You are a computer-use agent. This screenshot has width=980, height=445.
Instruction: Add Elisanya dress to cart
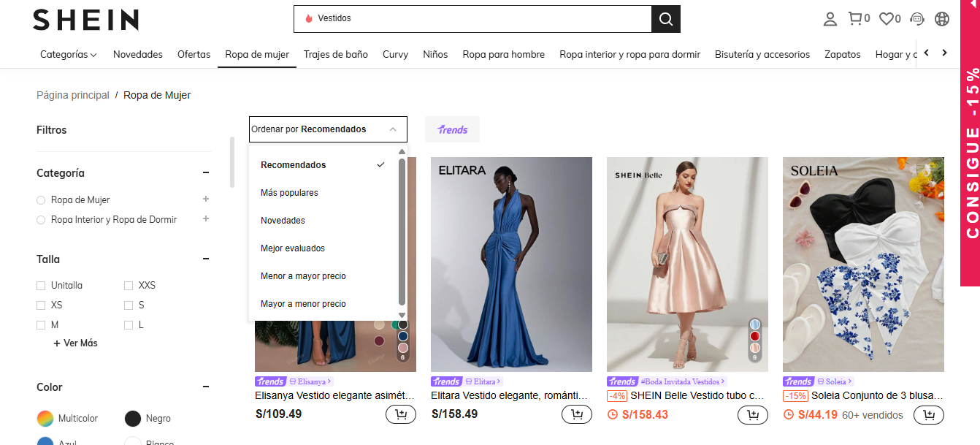tap(400, 414)
